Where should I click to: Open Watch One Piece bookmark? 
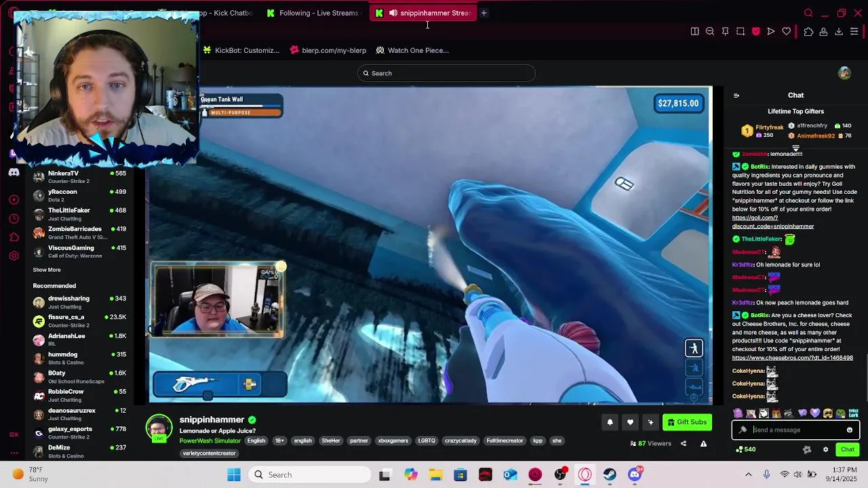point(412,50)
